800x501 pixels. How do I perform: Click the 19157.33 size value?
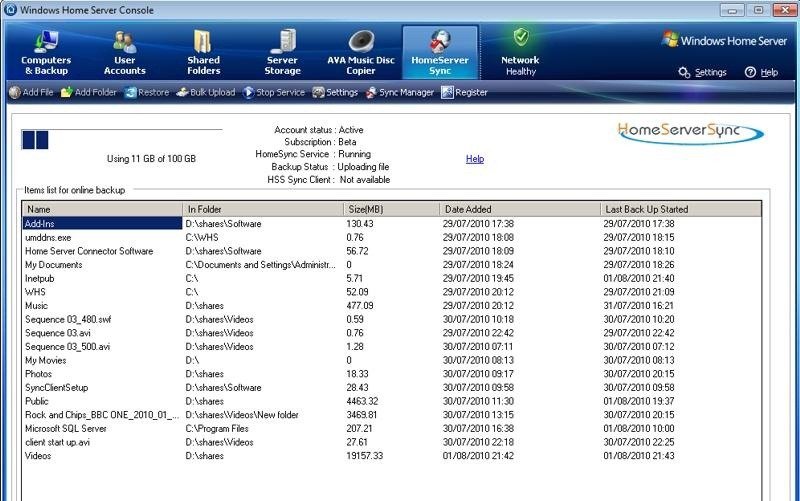point(364,456)
